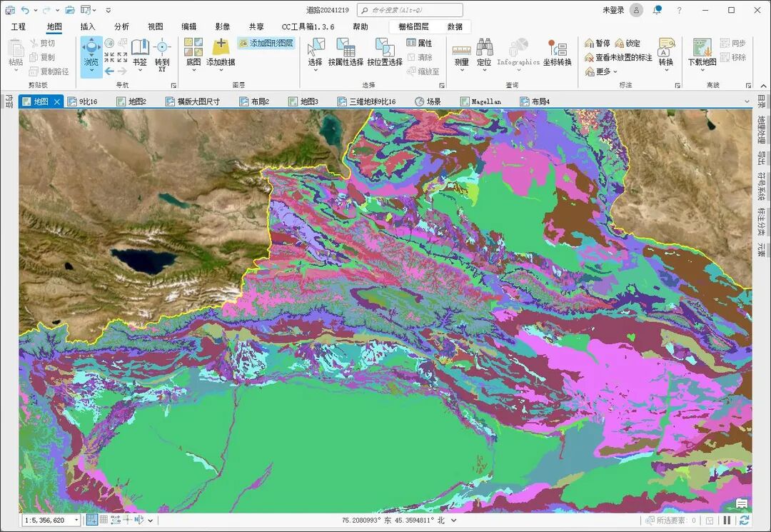Save project via quick access save icon
This screenshot has width=771, height=532.
9,10
